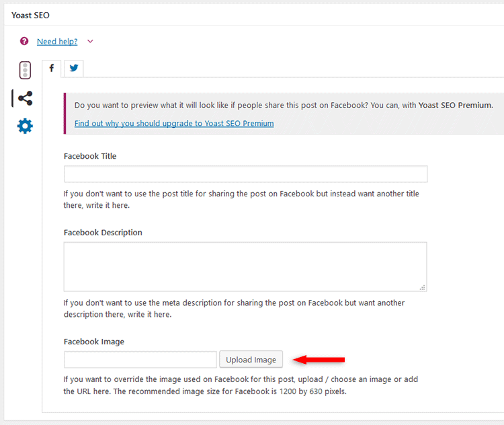Open the gear advanced settings section
The height and width of the screenshot is (425, 504).
click(25, 126)
